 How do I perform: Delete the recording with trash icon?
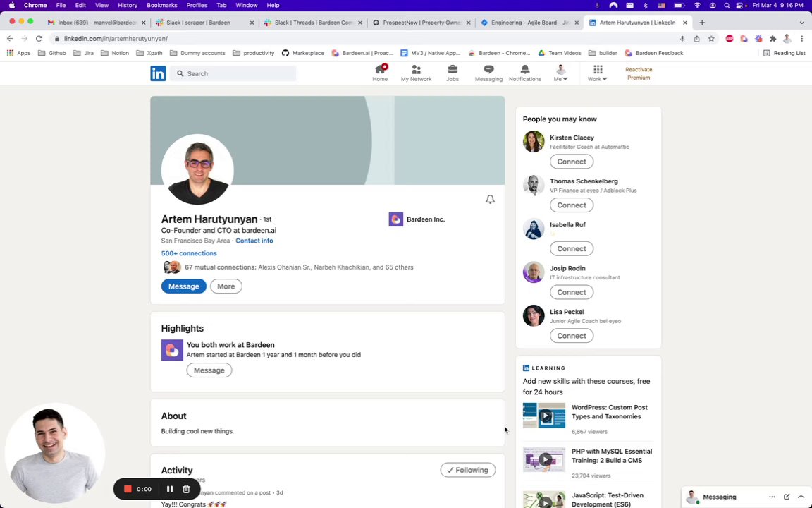[x=186, y=489]
